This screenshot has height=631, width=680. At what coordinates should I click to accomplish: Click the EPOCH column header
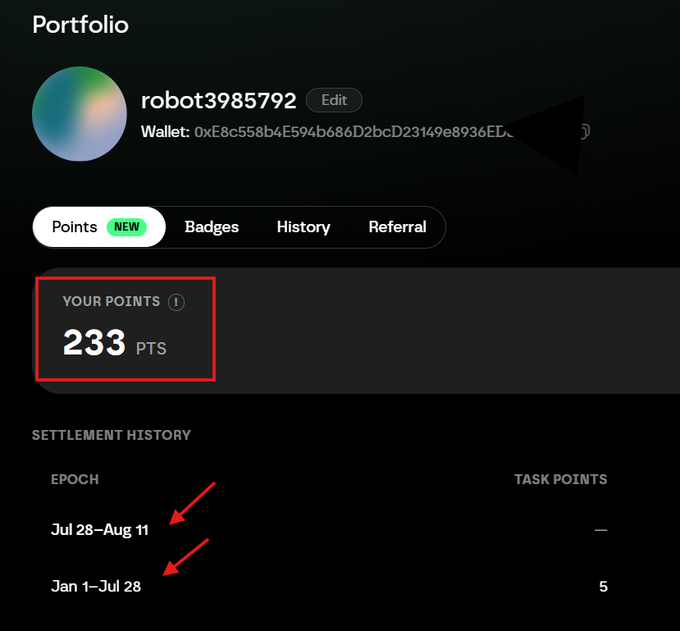point(75,479)
